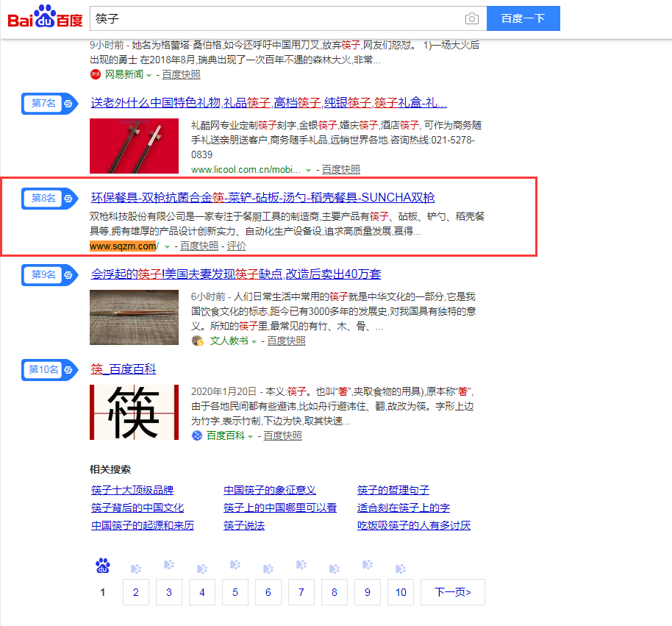Click the 百度百科 source name
Screen dimensions: 672x626
tap(226, 435)
